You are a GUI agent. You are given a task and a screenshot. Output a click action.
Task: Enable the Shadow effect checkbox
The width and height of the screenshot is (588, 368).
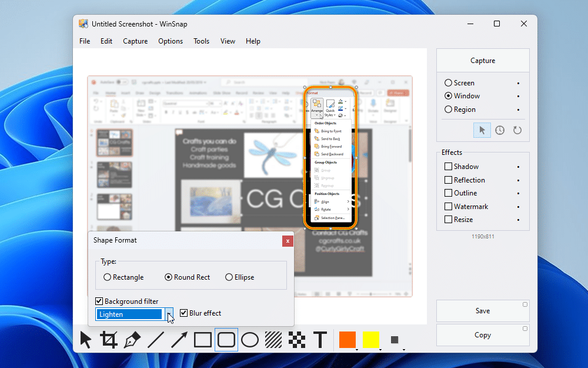(448, 166)
